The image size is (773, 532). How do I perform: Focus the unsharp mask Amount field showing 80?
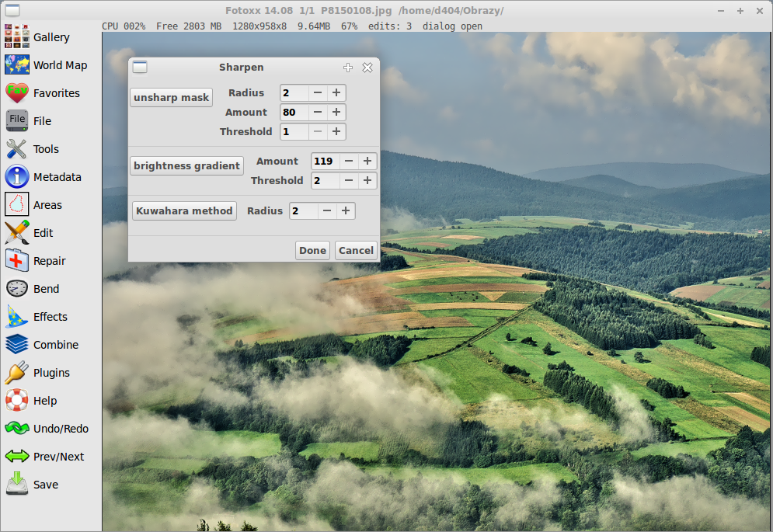[294, 113]
